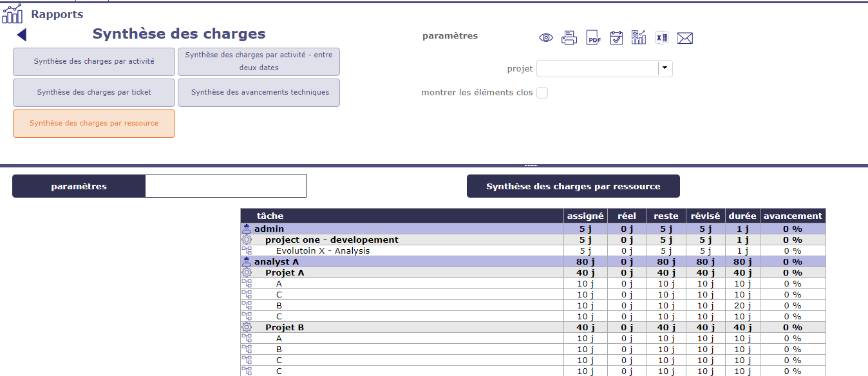868x376 pixels.
Task: Click the reste column header
Action: click(x=666, y=216)
